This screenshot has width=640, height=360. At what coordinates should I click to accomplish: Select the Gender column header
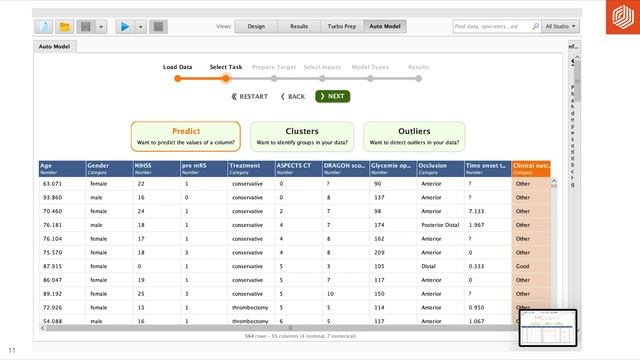(109, 169)
